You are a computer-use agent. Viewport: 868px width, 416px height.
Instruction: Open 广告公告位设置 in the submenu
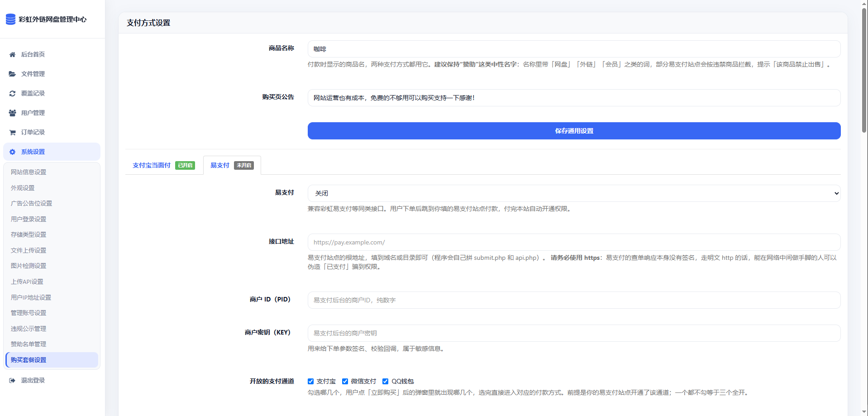(32, 203)
